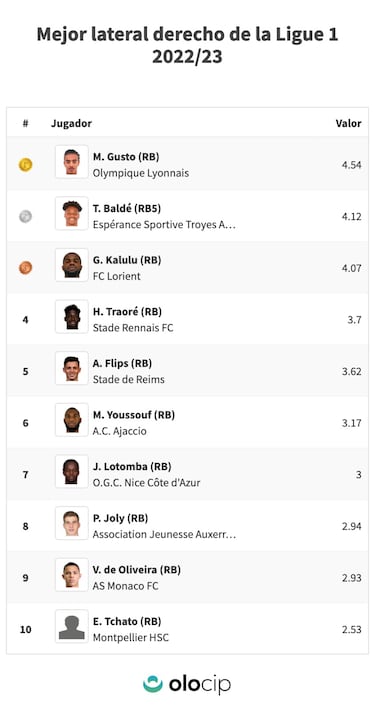This screenshot has width=375, height=709.
Task: Select T. Baldé's profile picture
Action: [72, 213]
